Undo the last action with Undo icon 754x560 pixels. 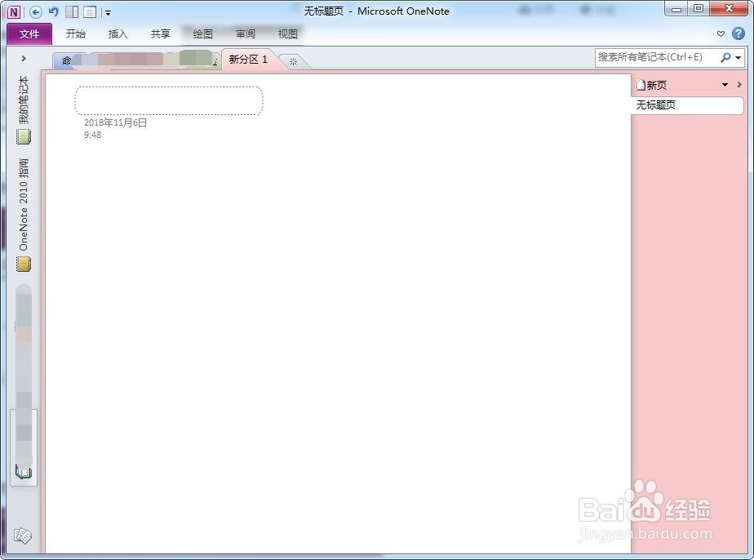(x=53, y=11)
